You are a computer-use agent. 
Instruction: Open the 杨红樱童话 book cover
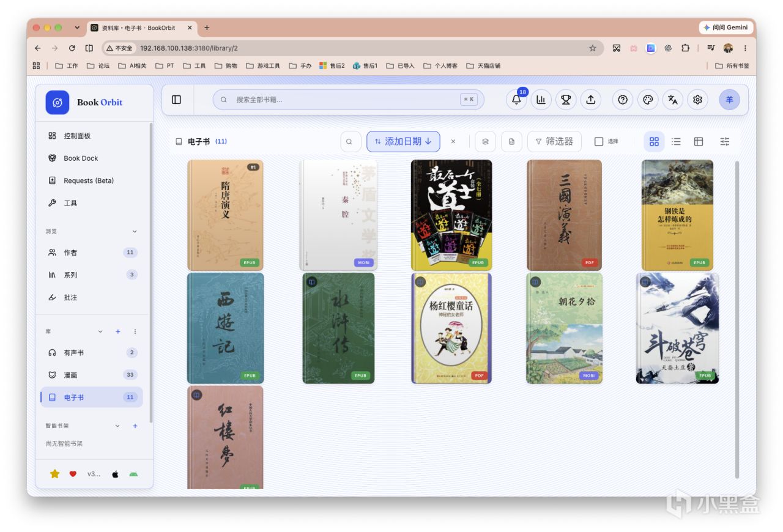(451, 328)
